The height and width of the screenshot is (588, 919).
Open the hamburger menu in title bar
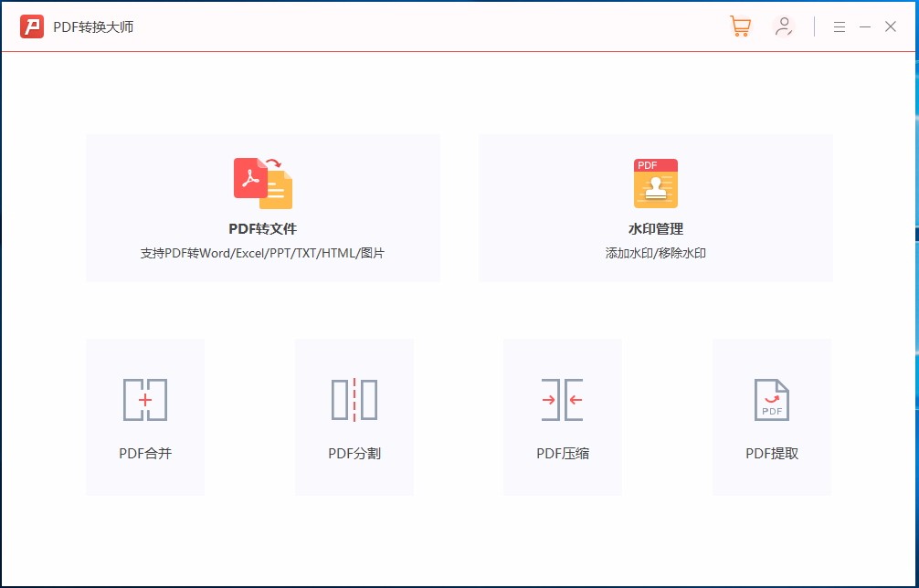(840, 27)
